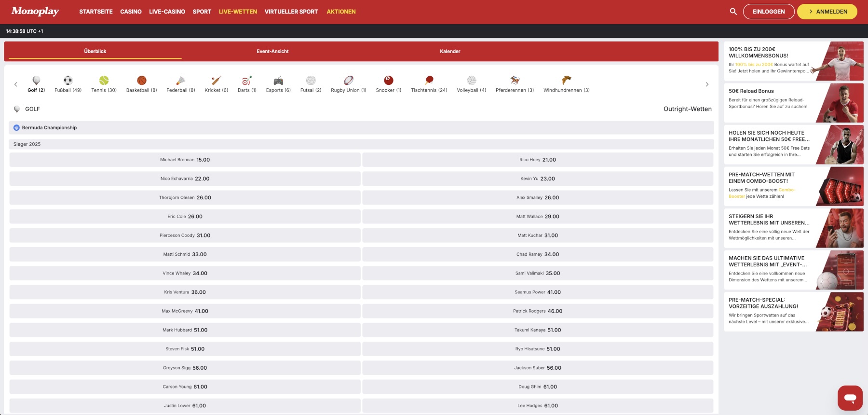Open the Startseite menu item
This screenshot has width=868, height=415.
(x=96, y=12)
